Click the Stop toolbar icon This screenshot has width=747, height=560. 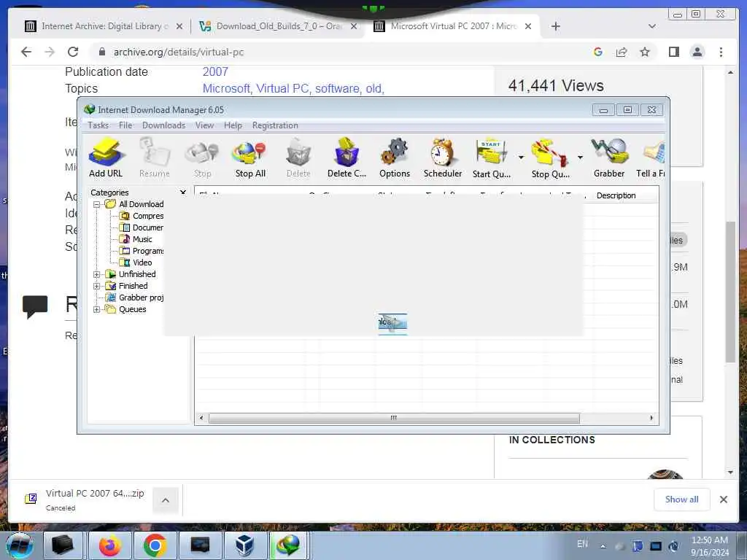pyautogui.click(x=202, y=157)
